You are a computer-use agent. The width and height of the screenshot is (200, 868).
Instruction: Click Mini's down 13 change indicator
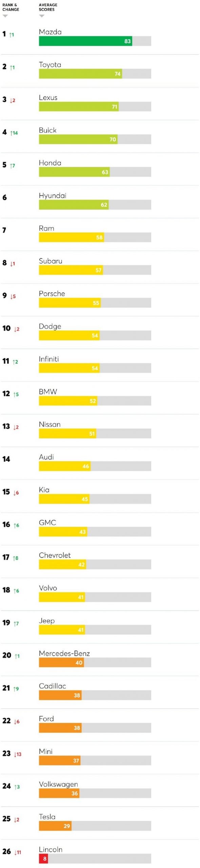click(x=18, y=754)
